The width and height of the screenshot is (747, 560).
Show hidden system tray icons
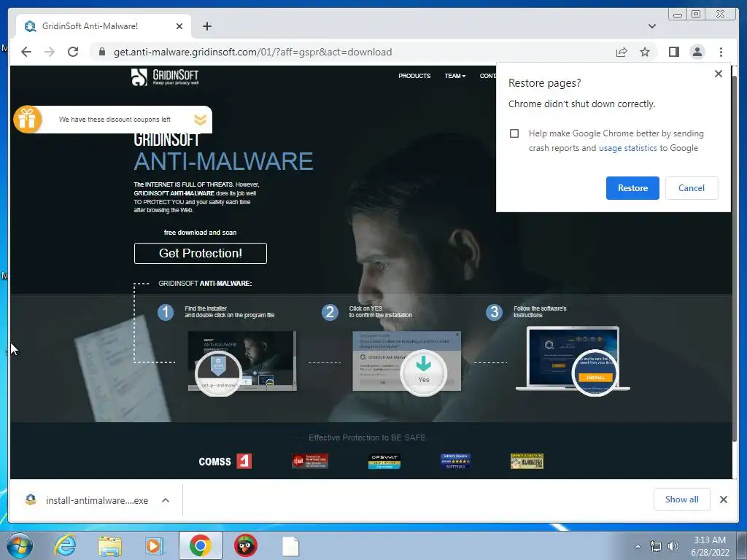tap(638, 546)
